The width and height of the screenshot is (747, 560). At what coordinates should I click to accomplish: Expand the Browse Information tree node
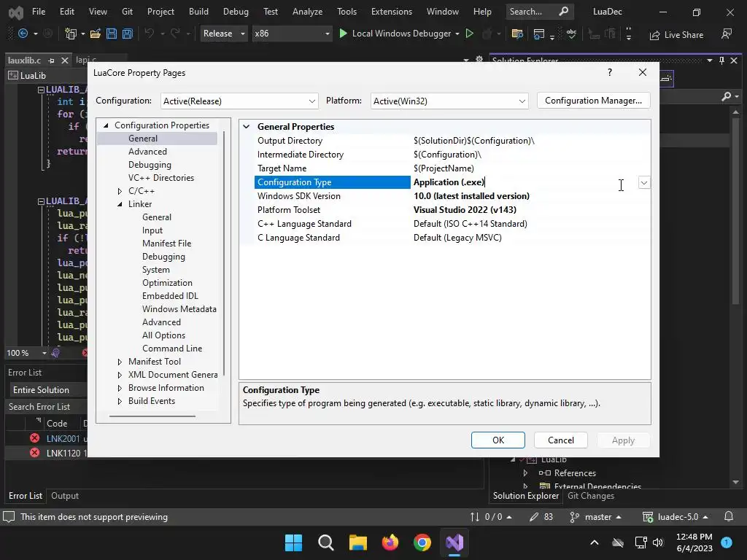tap(120, 388)
